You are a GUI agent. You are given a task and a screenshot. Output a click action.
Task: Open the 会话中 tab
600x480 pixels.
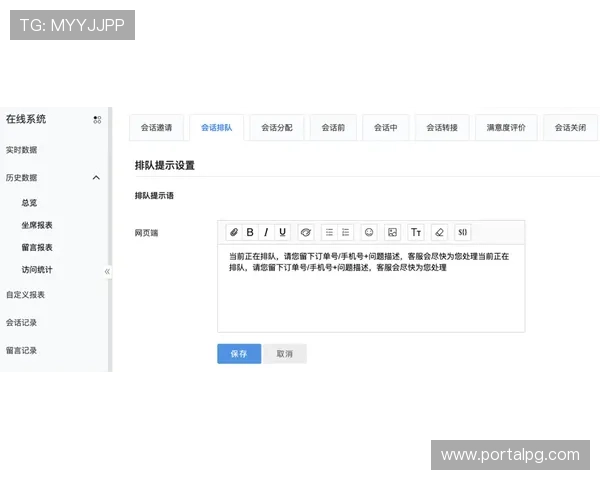point(386,127)
